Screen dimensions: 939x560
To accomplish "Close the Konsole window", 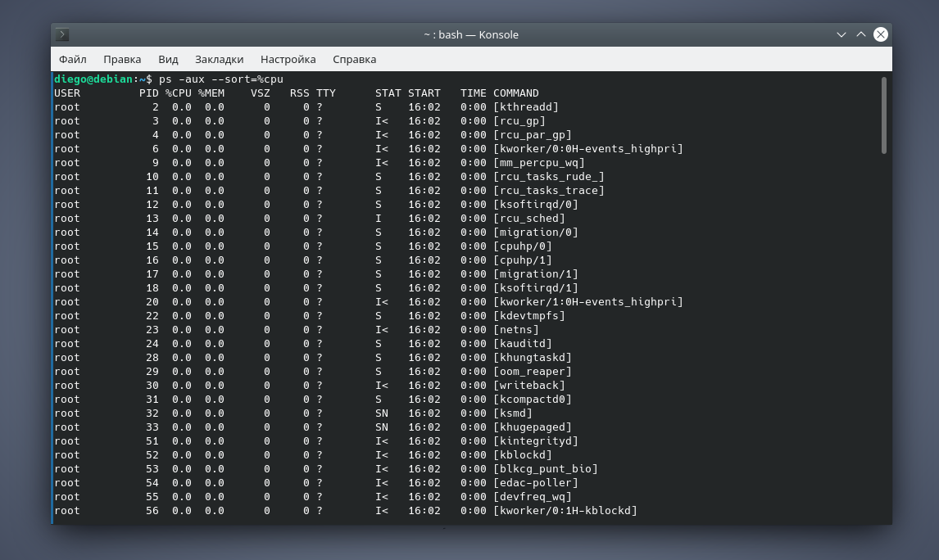I will [881, 34].
